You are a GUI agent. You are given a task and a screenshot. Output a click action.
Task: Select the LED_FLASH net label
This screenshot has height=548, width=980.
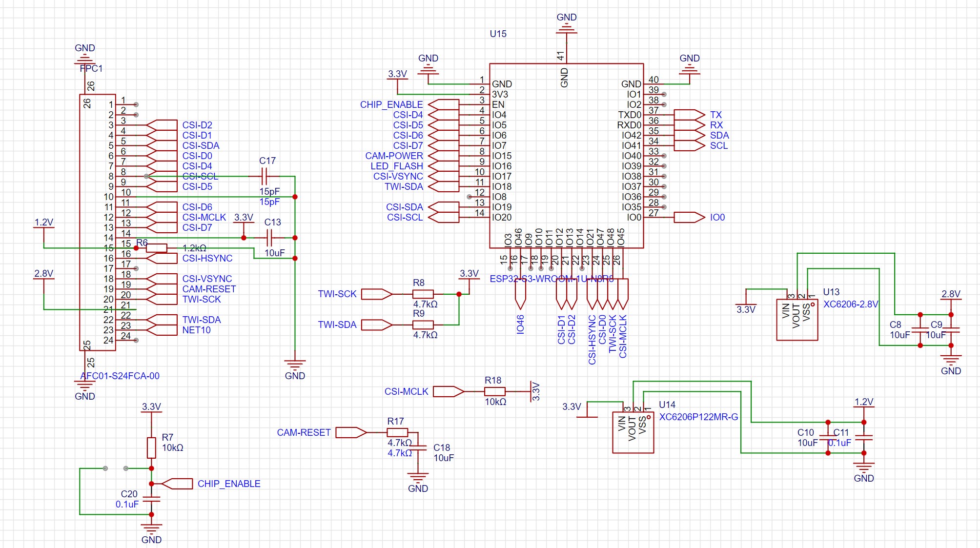point(397,166)
